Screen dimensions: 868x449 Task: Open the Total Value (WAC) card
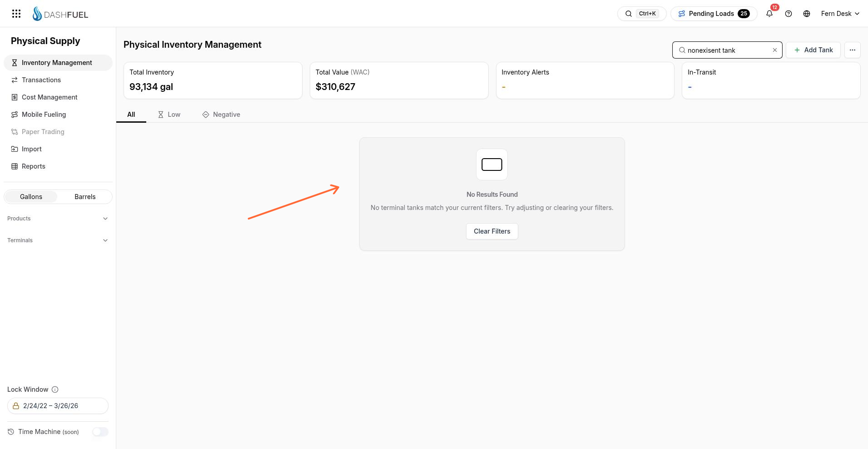399,80
